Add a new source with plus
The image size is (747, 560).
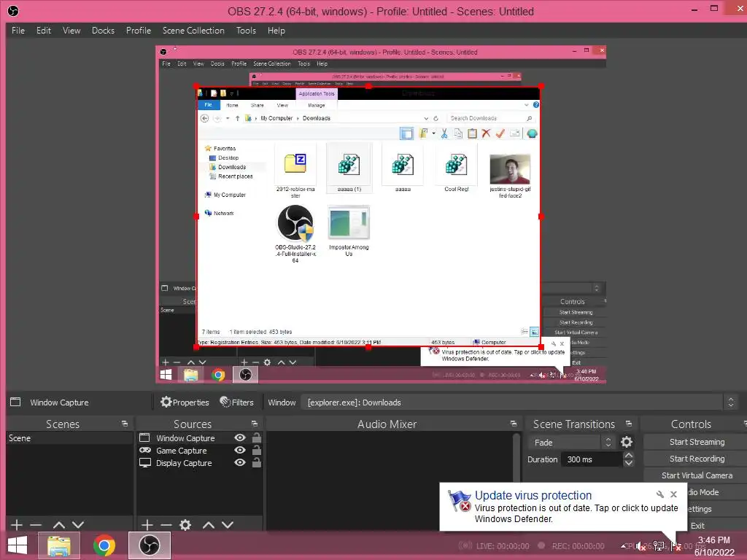pyautogui.click(x=147, y=525)
